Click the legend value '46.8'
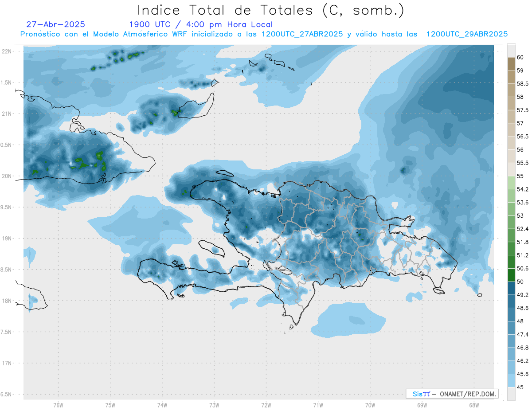 tap(522, 348)
